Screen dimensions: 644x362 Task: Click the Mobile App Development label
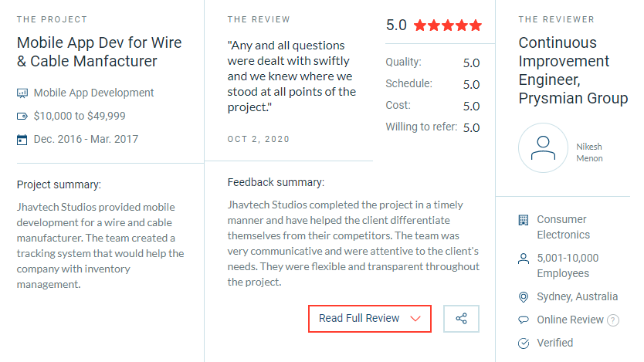[93, 93]
